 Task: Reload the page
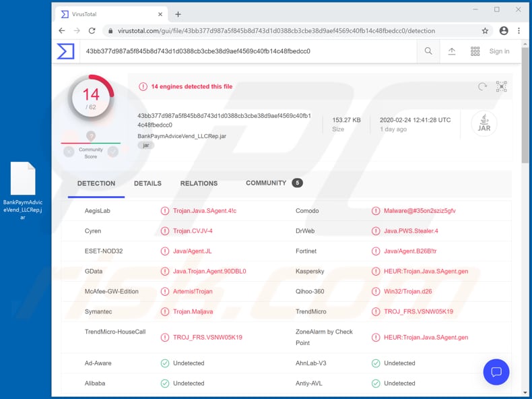point(92,31)
